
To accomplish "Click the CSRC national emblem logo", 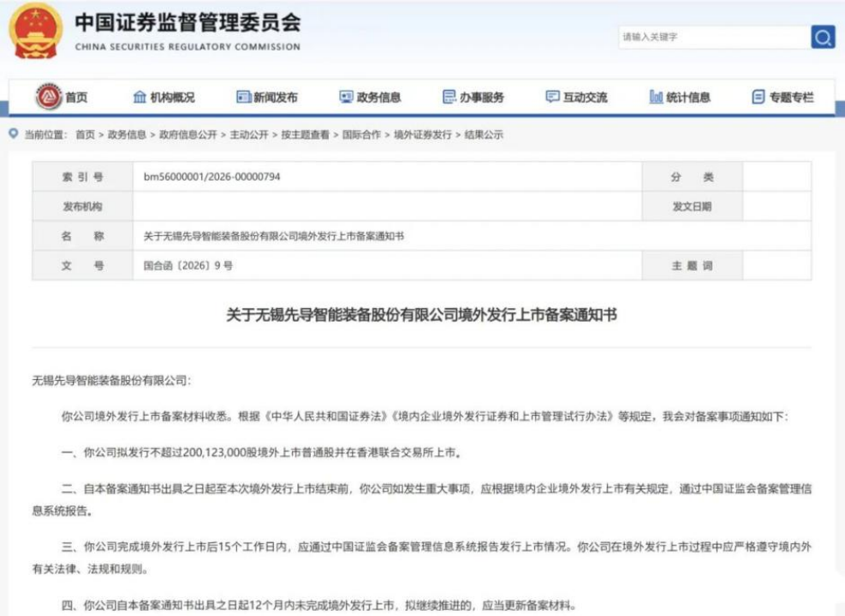I will pos(35,32).
